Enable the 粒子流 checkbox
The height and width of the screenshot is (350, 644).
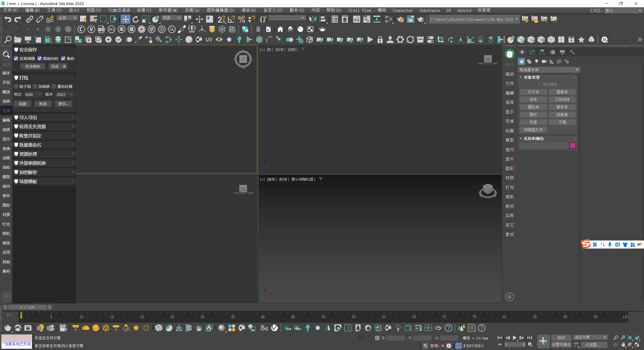16,86
